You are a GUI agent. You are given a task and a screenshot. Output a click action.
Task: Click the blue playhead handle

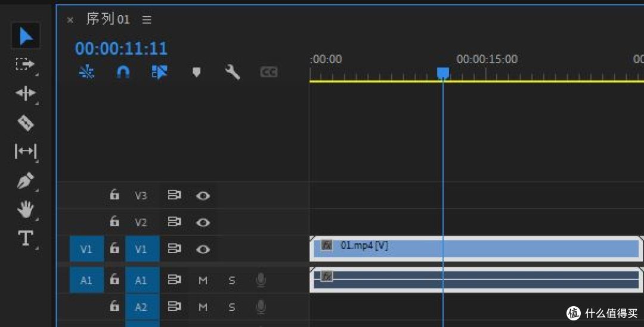pyautogui.click(x=442, y=73)
